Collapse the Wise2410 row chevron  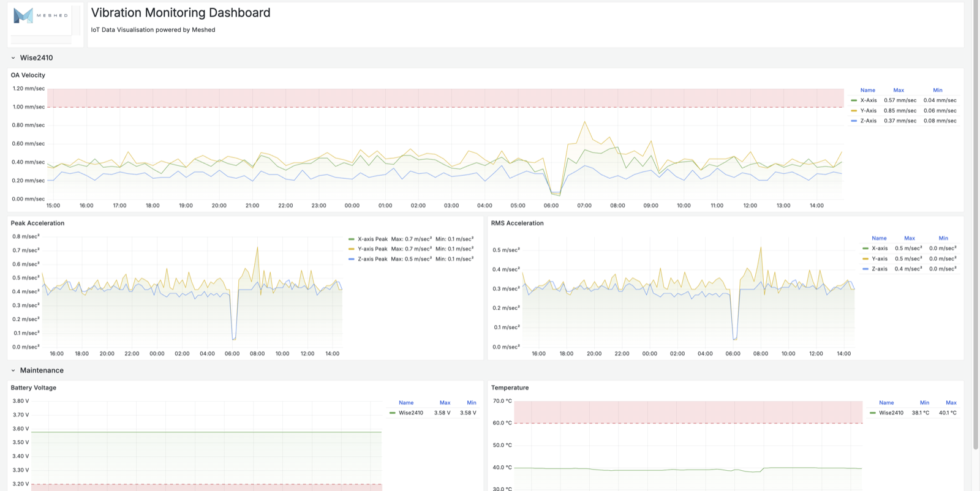click(x=13, y=58)
